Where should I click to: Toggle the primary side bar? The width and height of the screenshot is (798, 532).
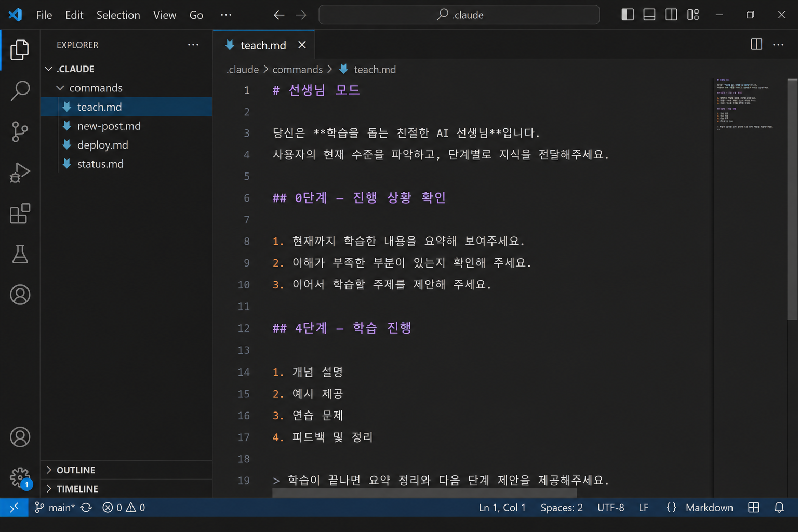click(x=628, y=15)
